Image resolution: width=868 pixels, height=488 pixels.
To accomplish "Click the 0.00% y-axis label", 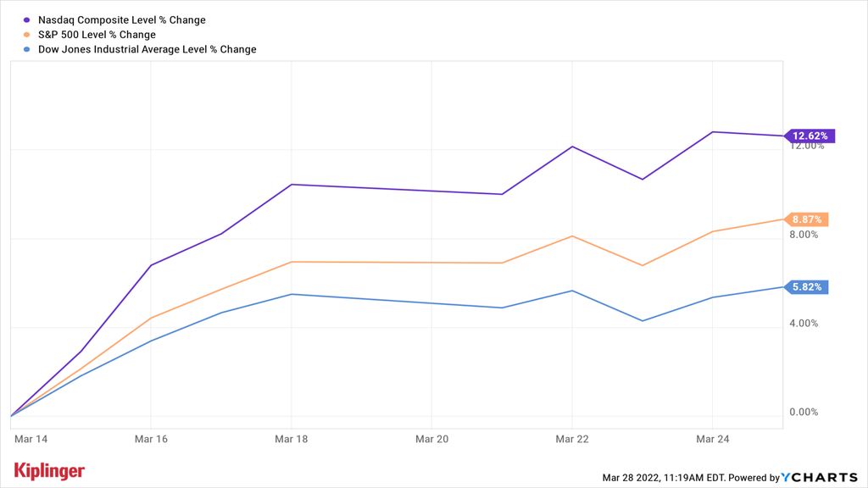I will point(804,413).
